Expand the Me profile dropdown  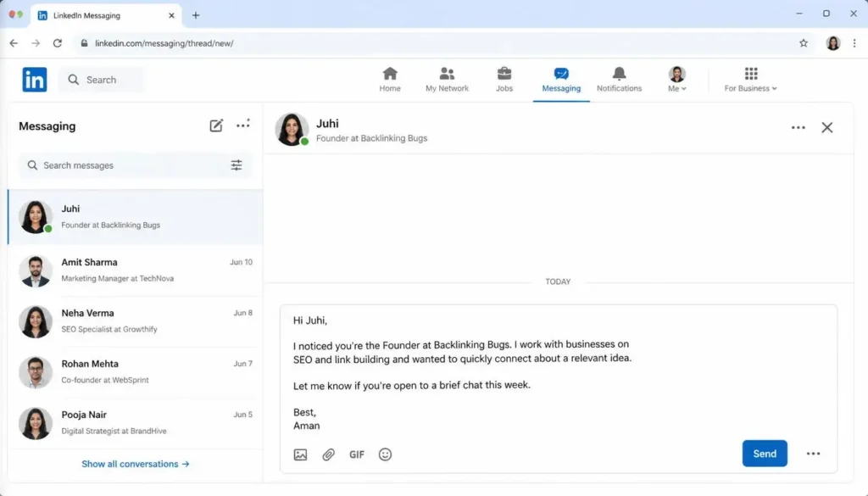tap(676, 80)
